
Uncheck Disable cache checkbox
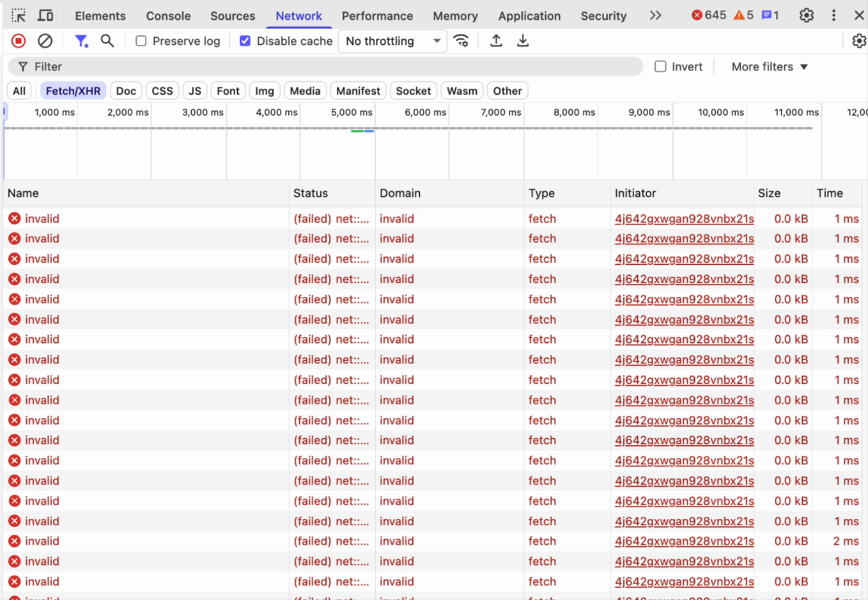click(x=245, y=41)
